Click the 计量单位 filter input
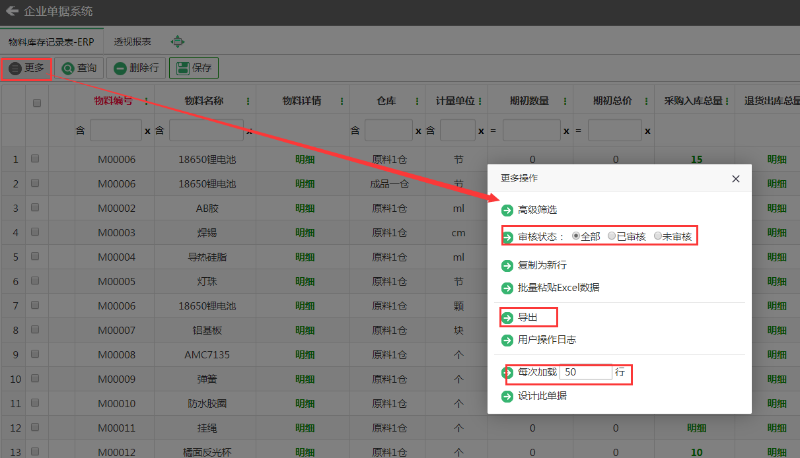 pyautogui.click(x=458, y=131)
